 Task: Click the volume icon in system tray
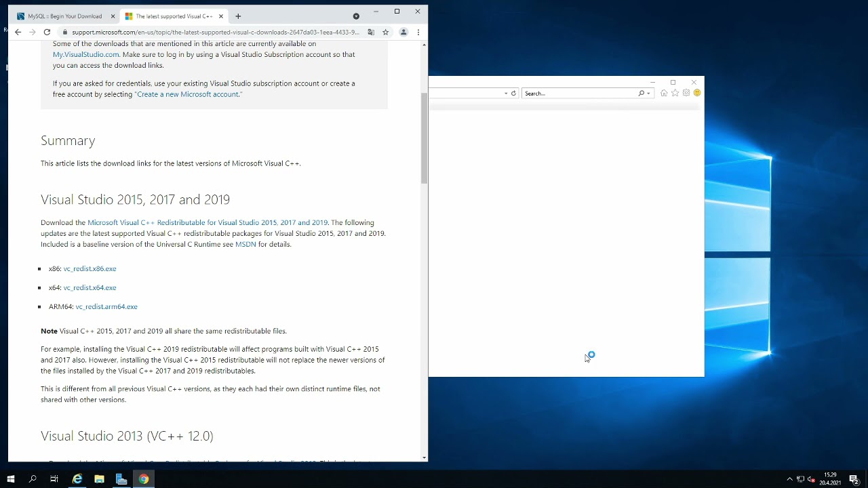(x=811, y=479)
